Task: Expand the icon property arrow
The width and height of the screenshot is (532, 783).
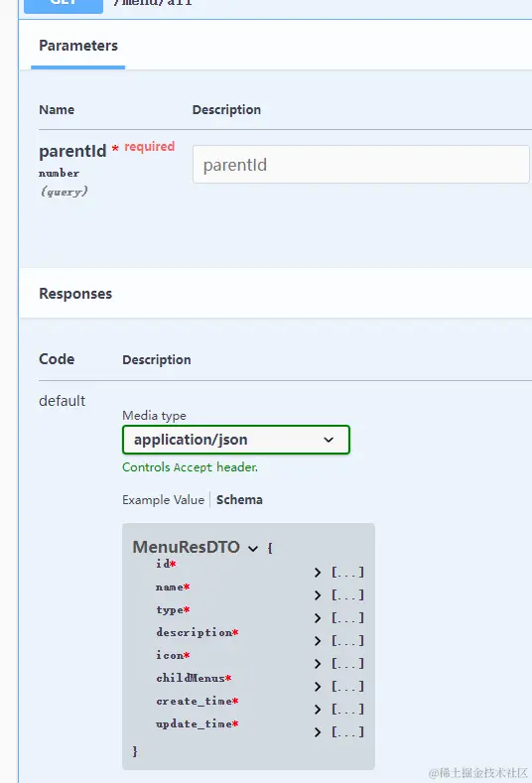Action: tap(318, 664)
